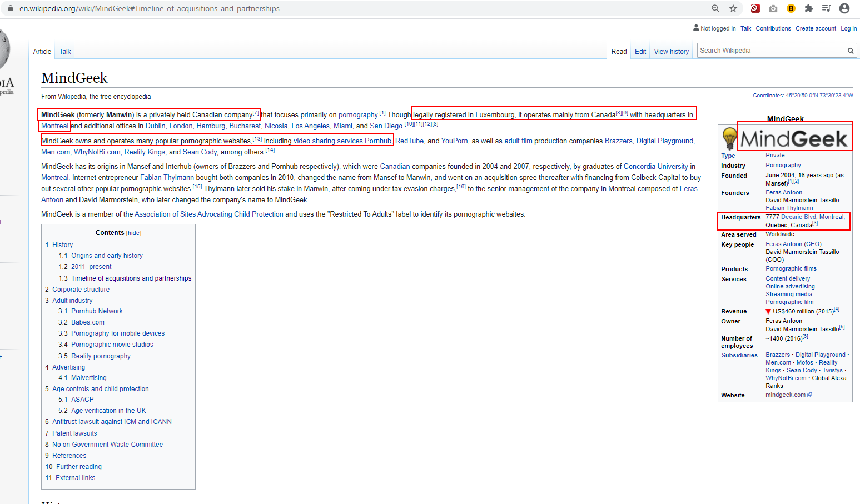Click the Wikipedia globe logo

click(x=4, y=50)
